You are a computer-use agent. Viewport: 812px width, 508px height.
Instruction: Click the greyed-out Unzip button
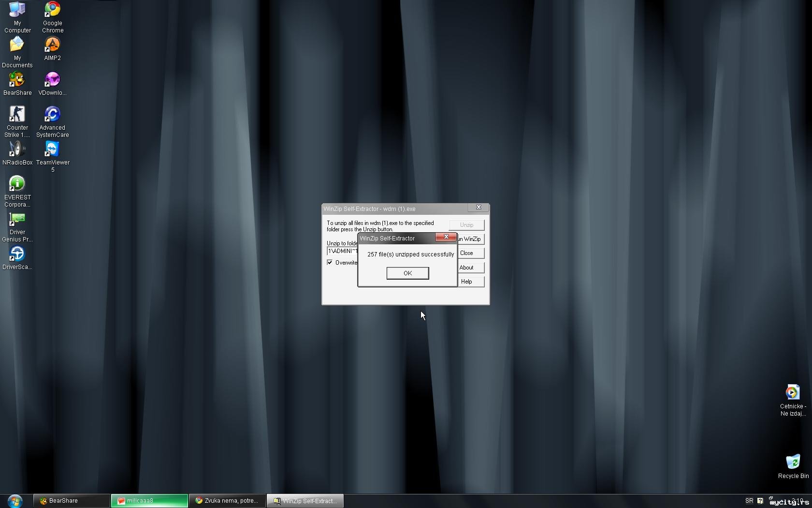(466, 225)
